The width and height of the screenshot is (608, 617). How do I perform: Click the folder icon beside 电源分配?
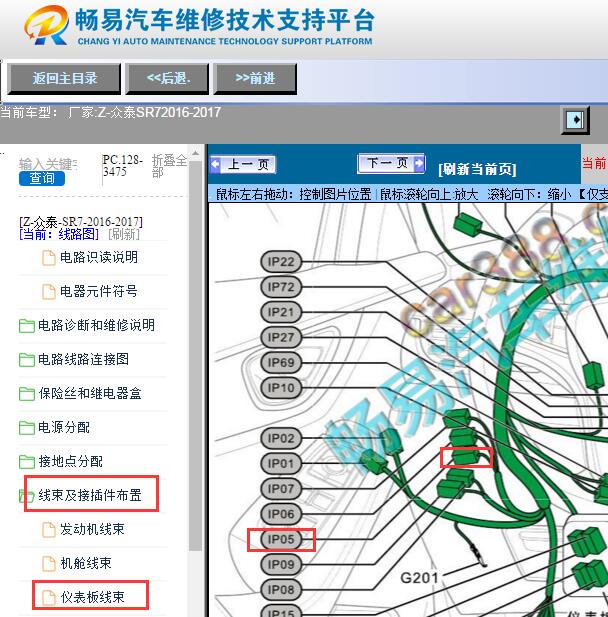pos(27,428)
